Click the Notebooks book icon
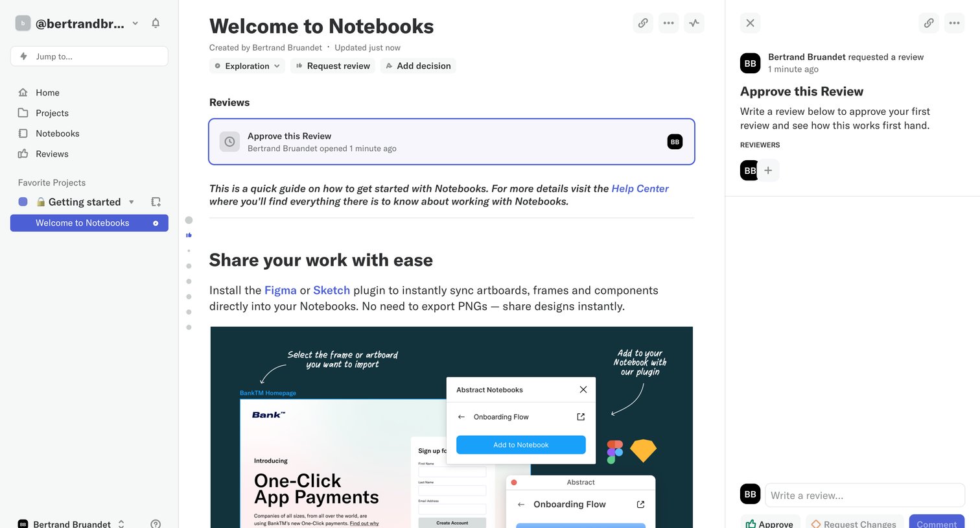The height and width of the screenshot is (528, 980). click(23, 134)
